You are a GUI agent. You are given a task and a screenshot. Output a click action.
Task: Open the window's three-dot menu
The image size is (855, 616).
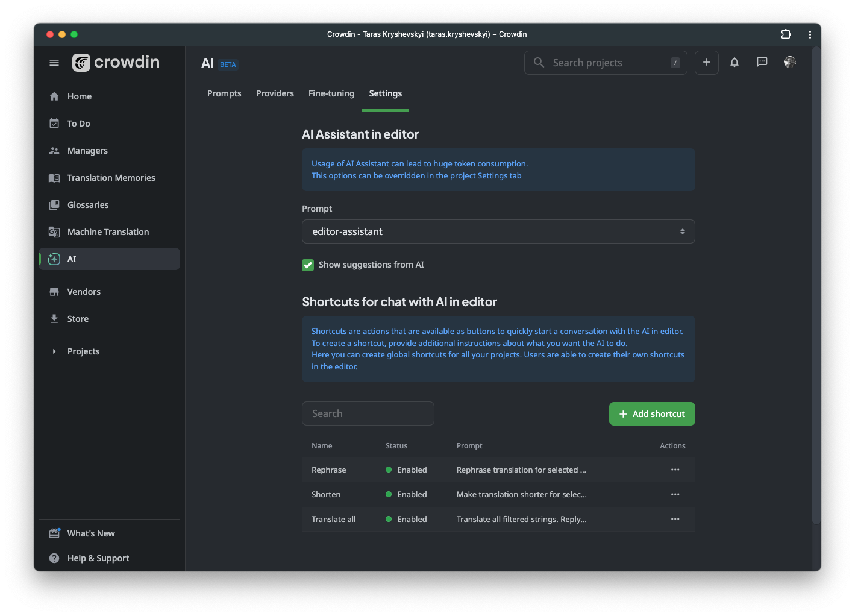(x=810, y=34)
